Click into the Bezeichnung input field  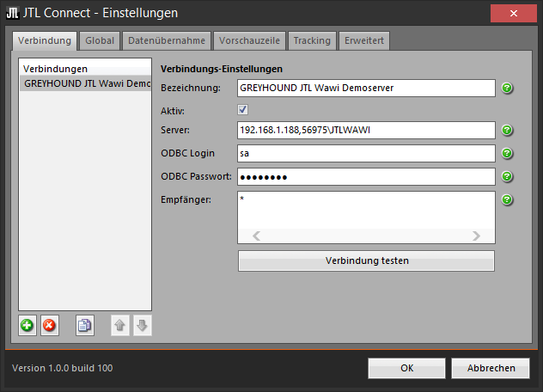pyautogui.click(x=366, y=88)
